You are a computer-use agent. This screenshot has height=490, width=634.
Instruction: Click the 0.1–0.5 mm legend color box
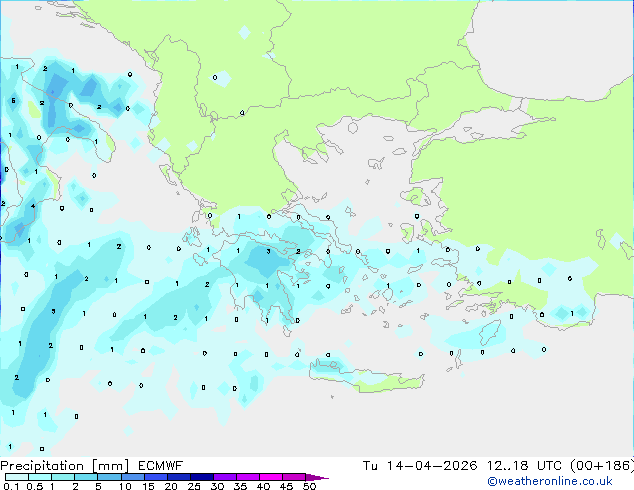pos(17,477)
